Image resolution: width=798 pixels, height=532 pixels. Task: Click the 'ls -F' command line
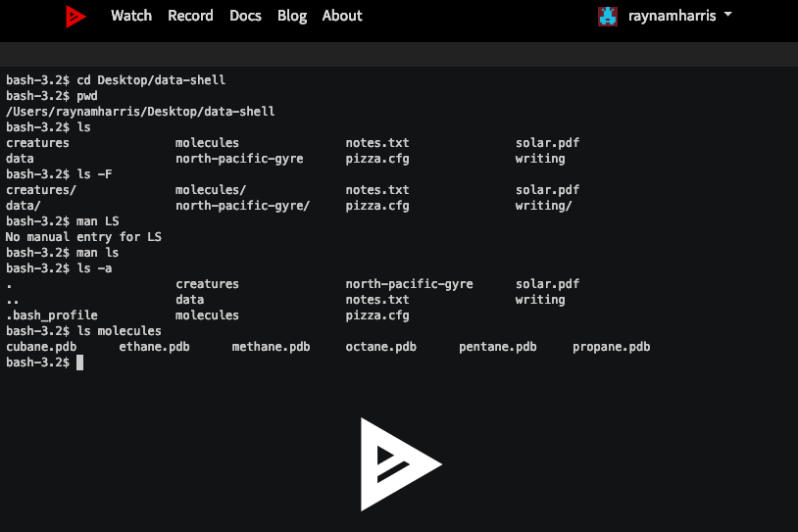pos(59,174)
